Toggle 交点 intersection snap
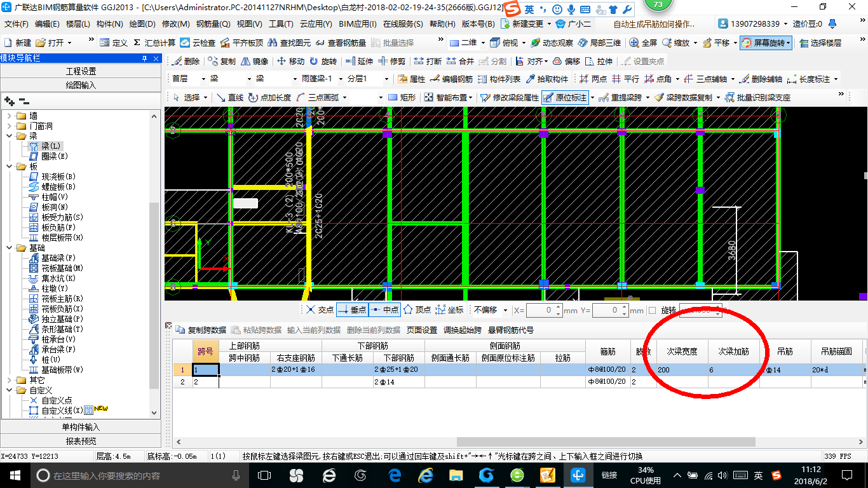The width and height of the screenshot is (868, 488). pyautogui.click(x=319, y=309)
